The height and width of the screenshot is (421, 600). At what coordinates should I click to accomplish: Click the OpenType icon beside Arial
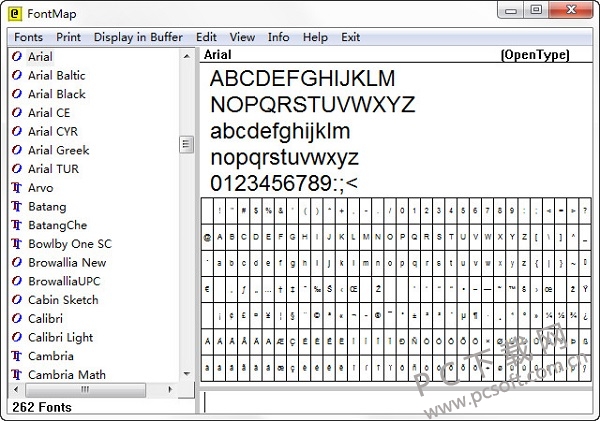(x=17, y=57)
